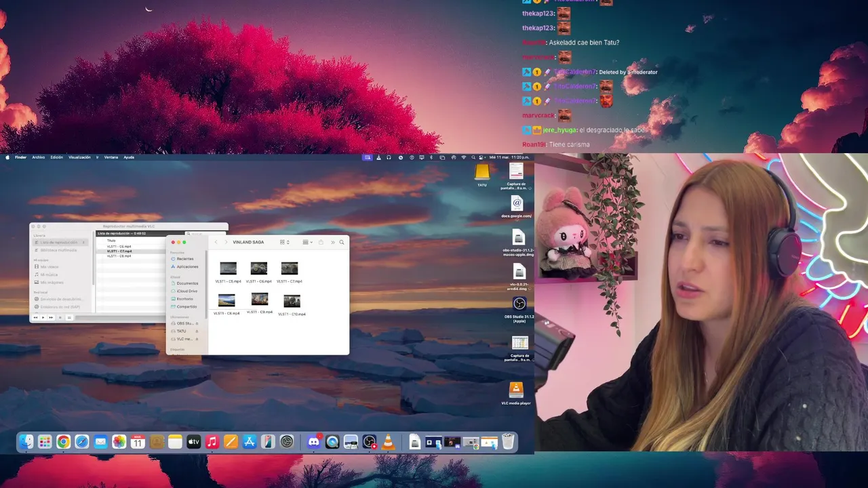The width and height of the screenshot is (868, 488).
Task: Open the Ayuda menu
Action: pyautogui.click(x=129, y=157)
